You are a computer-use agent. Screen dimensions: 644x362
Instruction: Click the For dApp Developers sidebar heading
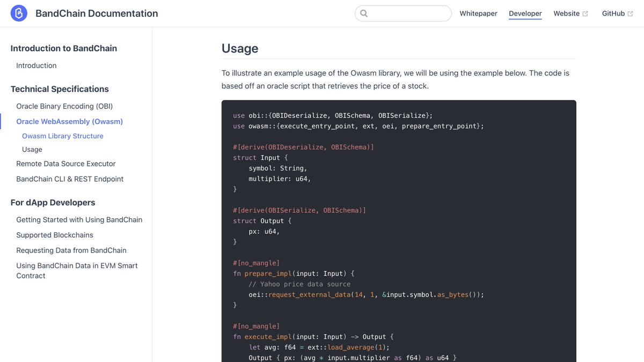(53, 203)
